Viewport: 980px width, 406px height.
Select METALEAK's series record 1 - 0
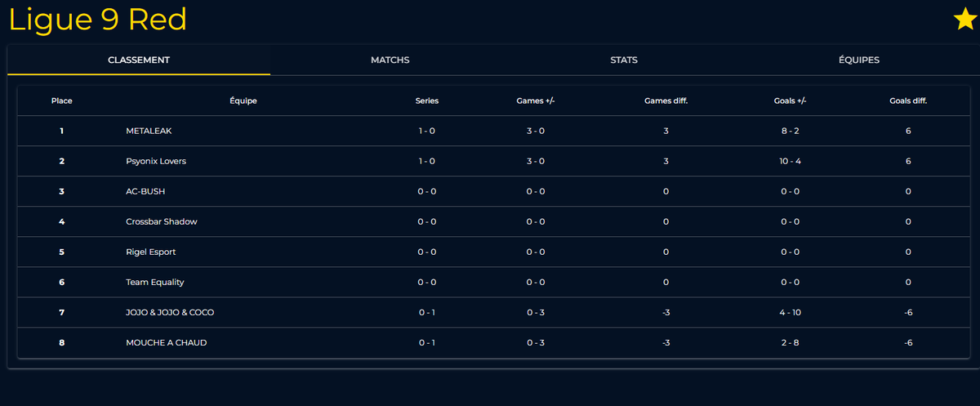(427, 131)
